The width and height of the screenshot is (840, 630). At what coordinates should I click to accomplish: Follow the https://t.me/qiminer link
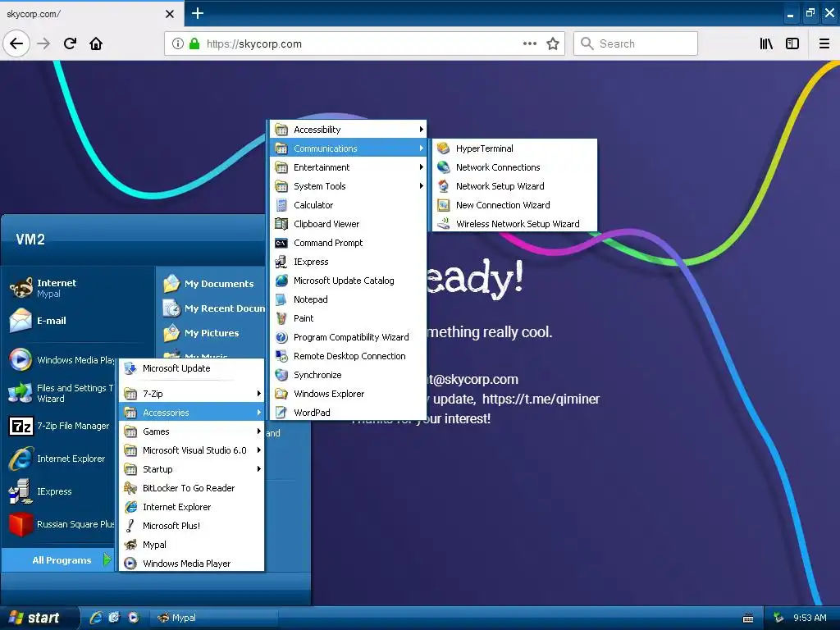(541, 399)
